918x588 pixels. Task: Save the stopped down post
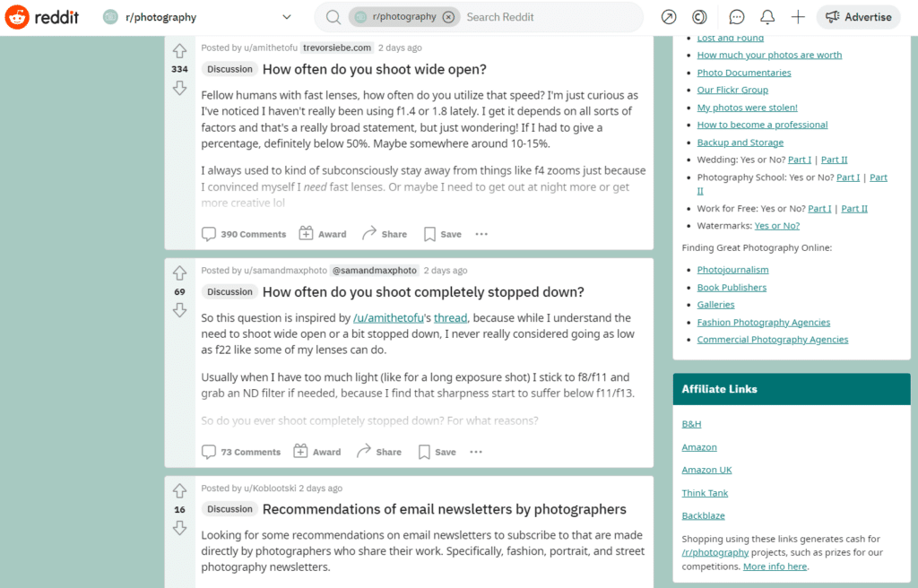tap(437, 452)
